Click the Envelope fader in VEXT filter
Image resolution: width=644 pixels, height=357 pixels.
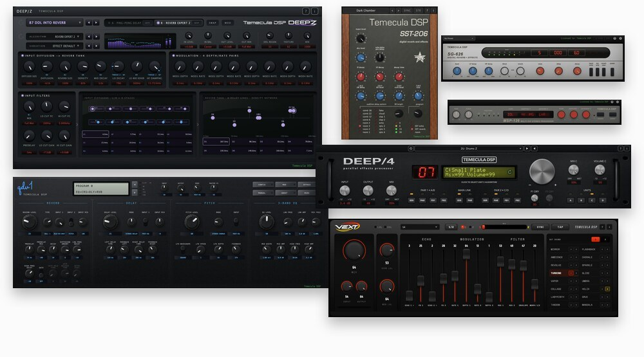click(x=523, y=266)
